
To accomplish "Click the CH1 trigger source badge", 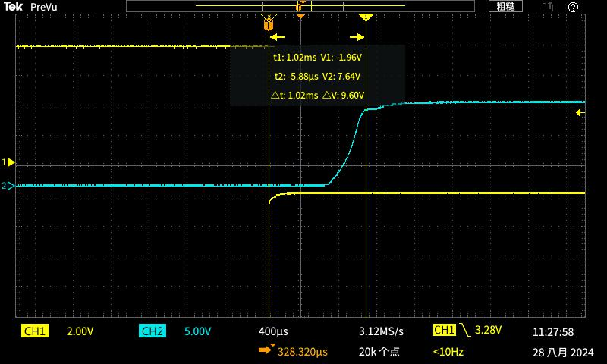I will 444,331.
